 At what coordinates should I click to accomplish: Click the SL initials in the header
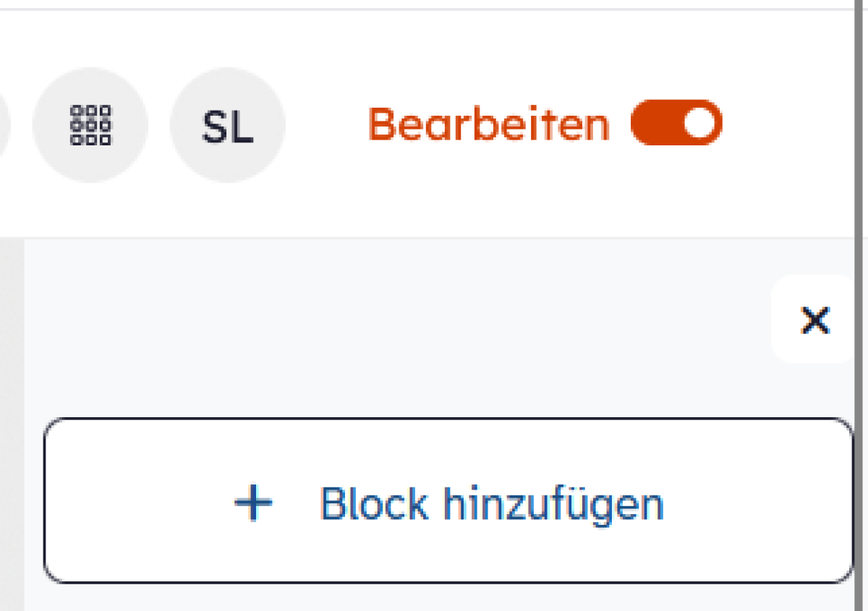click(227, 127)
